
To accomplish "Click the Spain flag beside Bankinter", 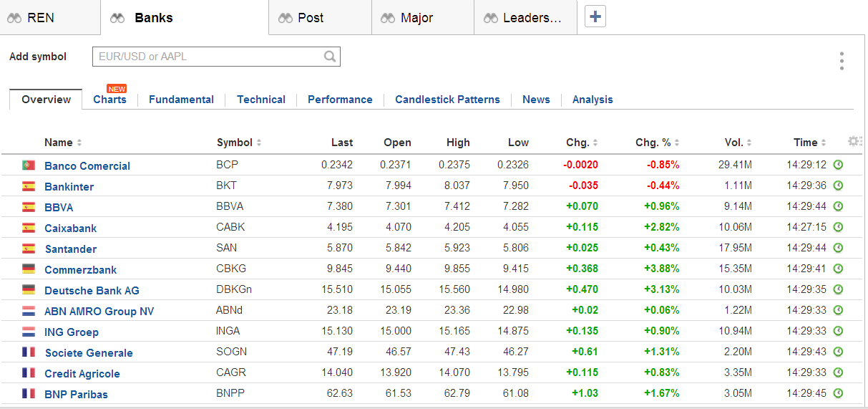I will (29, 186).
